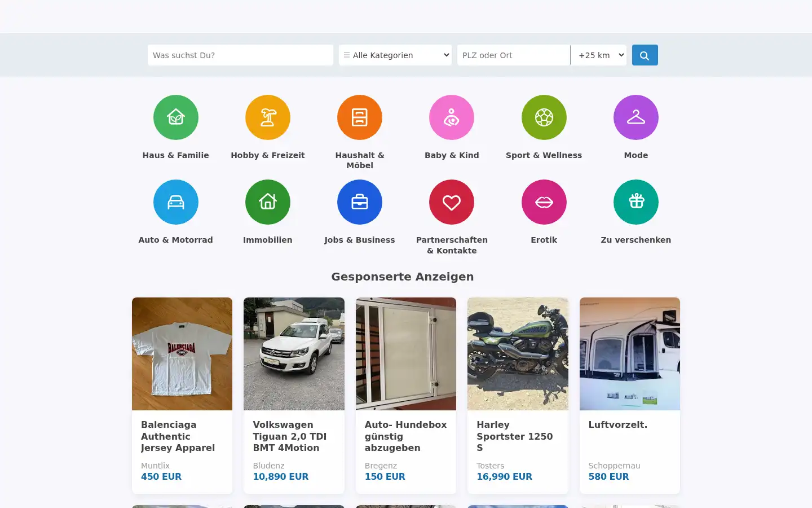Click the Partnerschaften & Kontakte label

tap(452, 245)
